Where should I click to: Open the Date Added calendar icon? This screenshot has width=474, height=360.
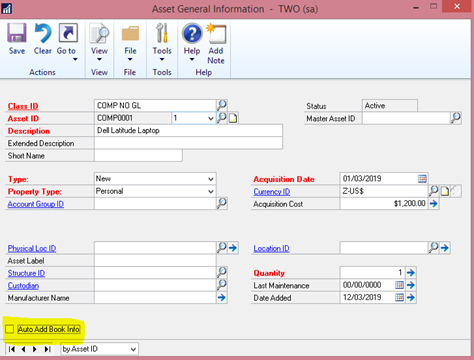[399, 297]
